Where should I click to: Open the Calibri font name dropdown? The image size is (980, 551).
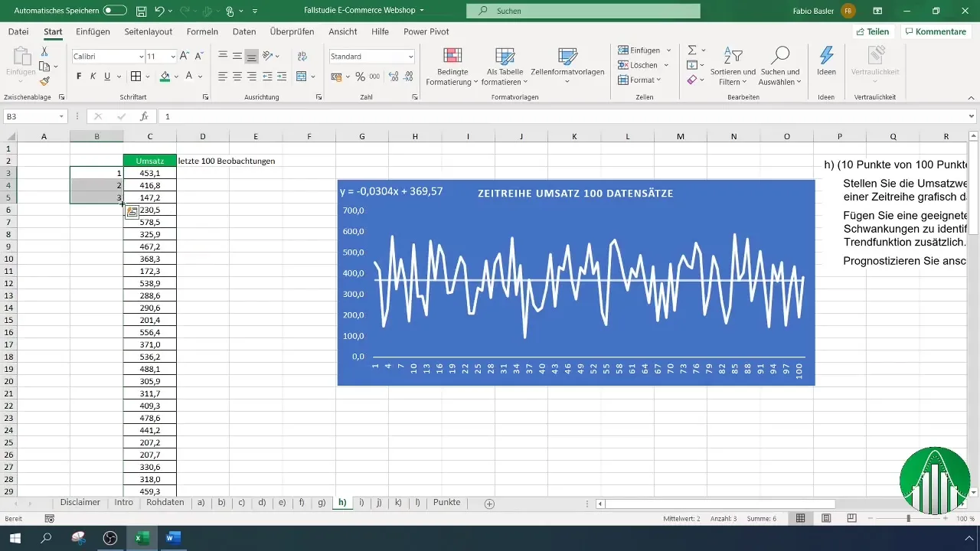coord(141,57)
